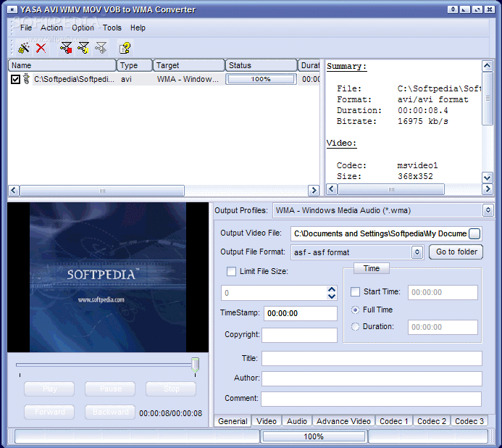This screenshot has width=502, height=448.
Task: Open help via the question mark icon
Action: click(125, 49)
